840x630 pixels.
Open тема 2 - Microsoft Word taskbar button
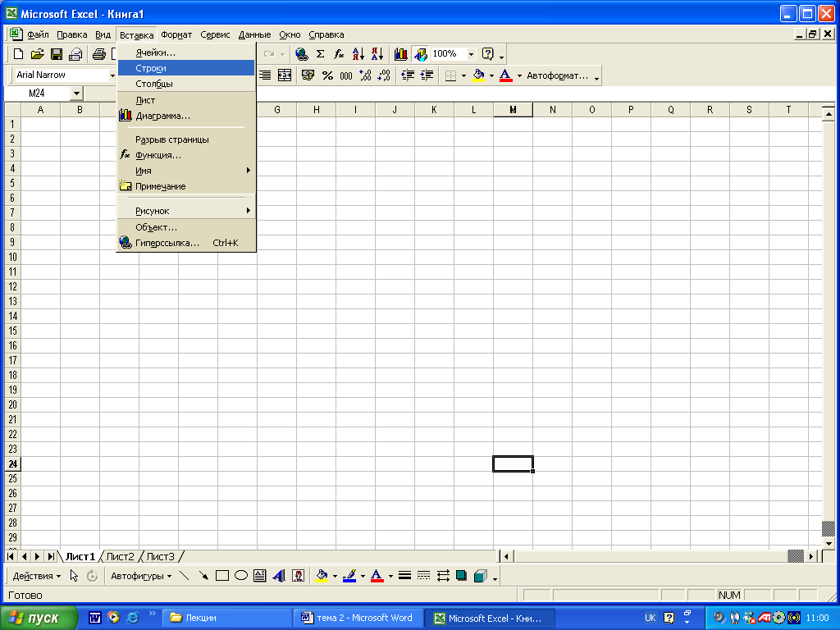click(x=358, y=618)
